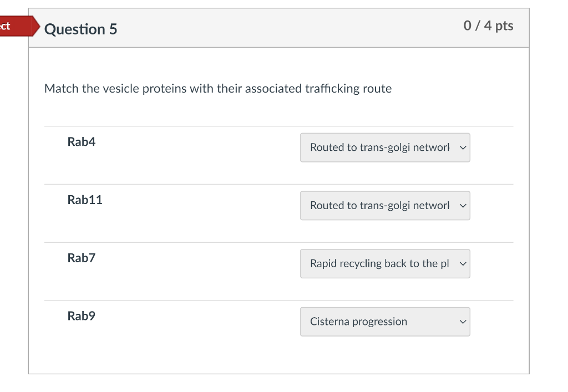Click the chevron arrow in Rab9's dropdown
Viewport: 568px width, 392px height.
463,322
